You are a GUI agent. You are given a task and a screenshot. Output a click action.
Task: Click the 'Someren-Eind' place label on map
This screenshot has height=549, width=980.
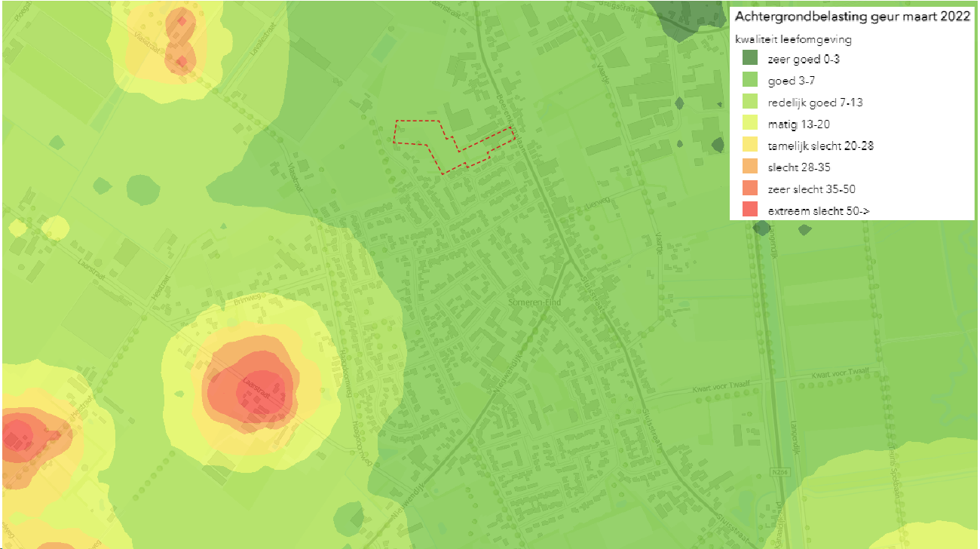(x=536, y=301)
